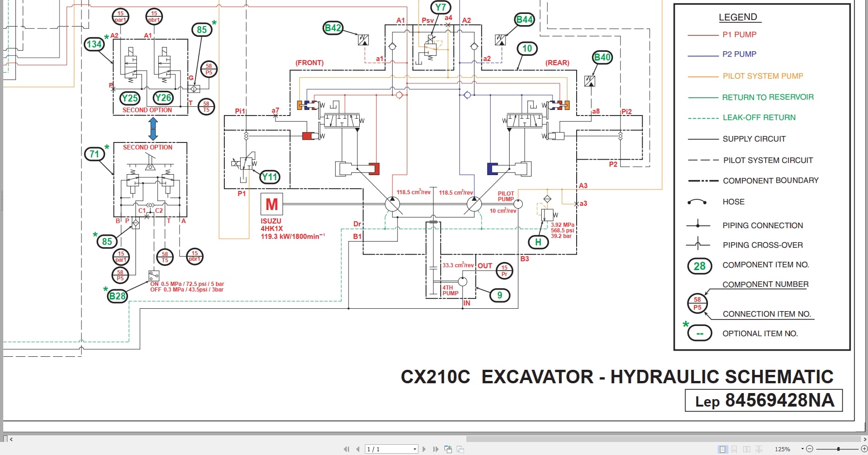Zoom out using the minus icon
The height and width of the screenshot is (455, 868).
809,449
